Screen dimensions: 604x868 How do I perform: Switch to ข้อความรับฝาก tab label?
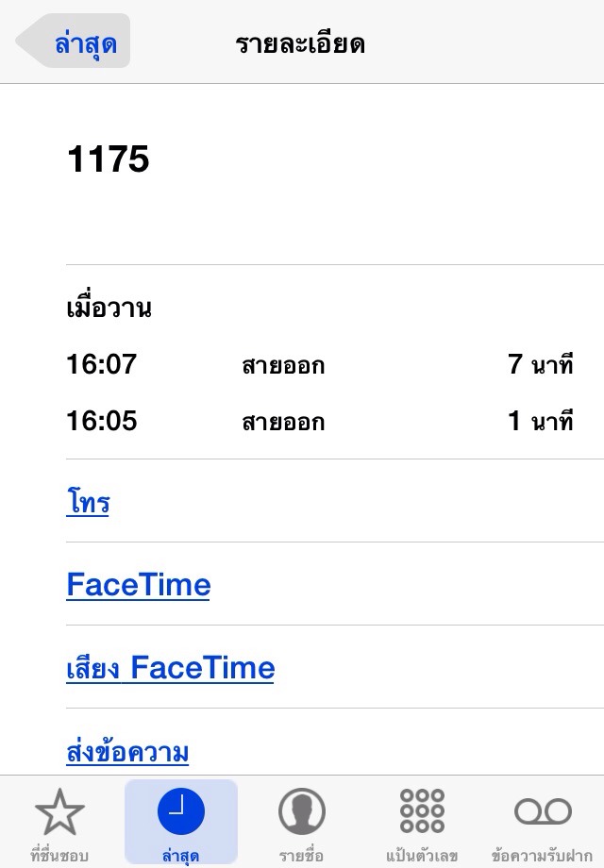tap(543, 855)
